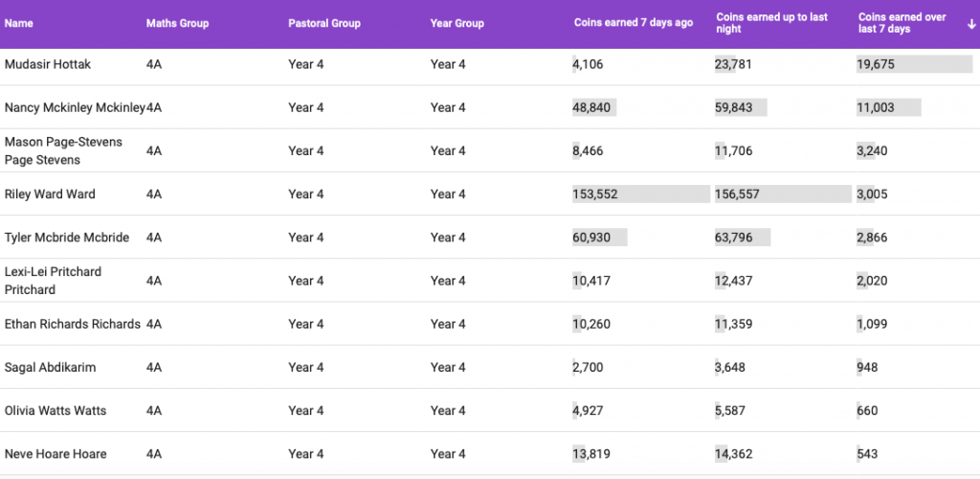
Task: Select Olivia Watts Watts row name
Action: point(56,411)
